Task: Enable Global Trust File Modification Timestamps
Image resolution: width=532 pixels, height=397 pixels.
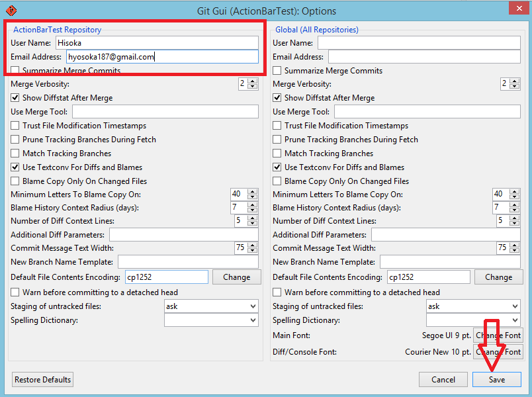Action: (x=277, y=126)
